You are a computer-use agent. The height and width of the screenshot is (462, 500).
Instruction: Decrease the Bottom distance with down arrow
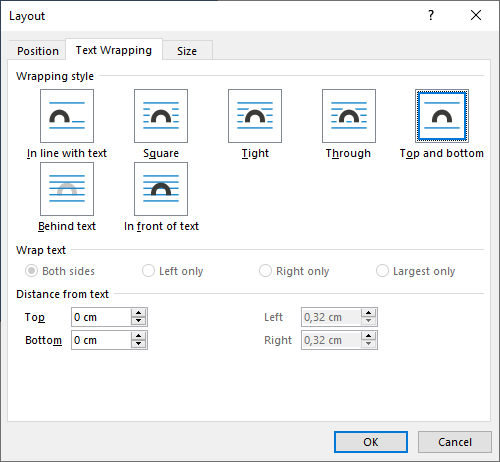[x=139, y=344]
